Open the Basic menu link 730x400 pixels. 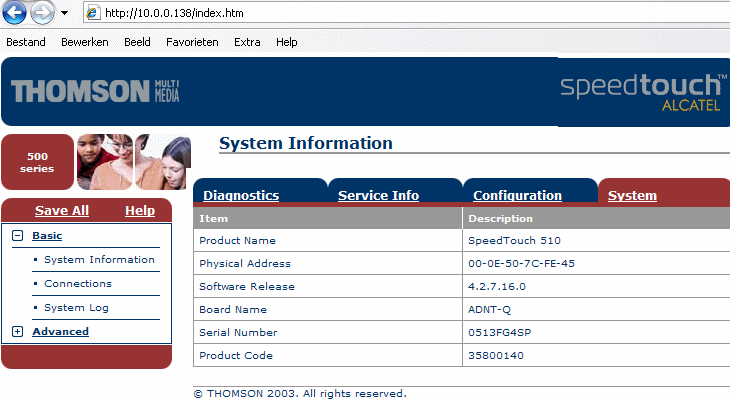click(x=47, y=236)
